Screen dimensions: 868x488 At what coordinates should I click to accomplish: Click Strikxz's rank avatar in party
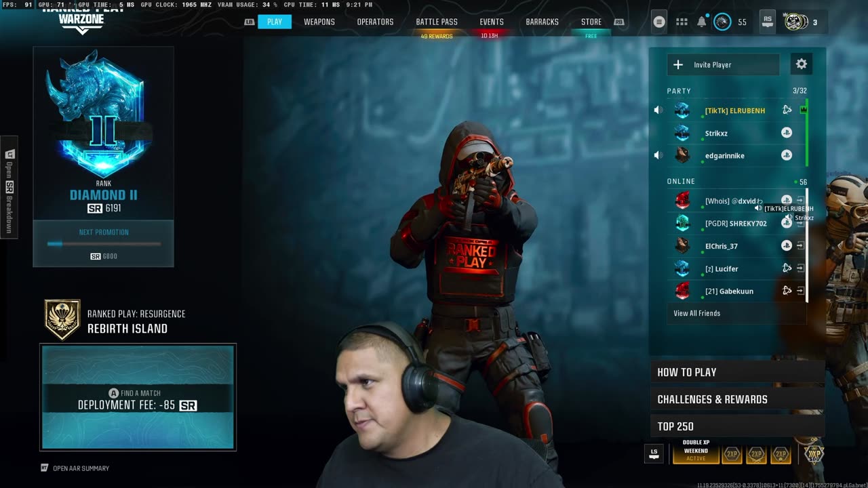[682, 133]
